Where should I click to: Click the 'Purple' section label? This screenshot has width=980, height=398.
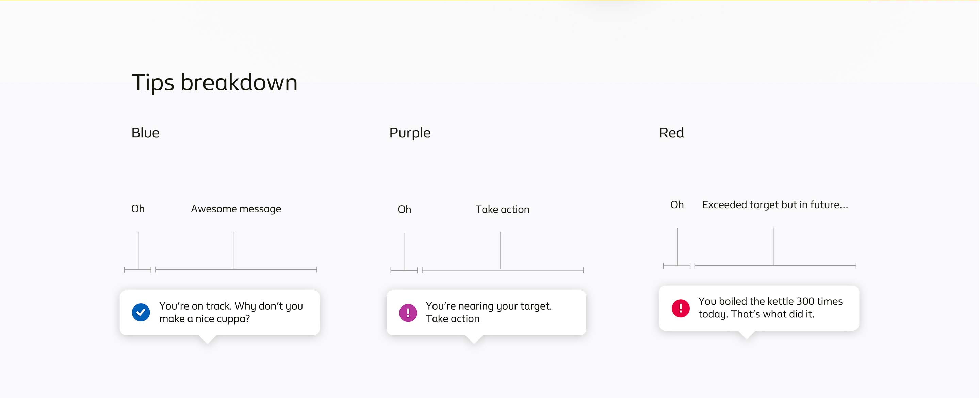pyautogui.click(x=410, y=133)
